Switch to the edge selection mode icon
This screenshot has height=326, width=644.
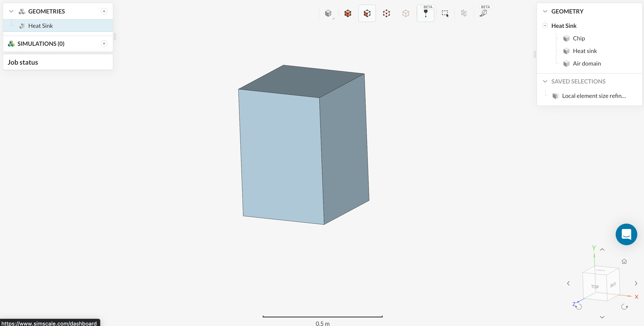[x=386, y=13]
